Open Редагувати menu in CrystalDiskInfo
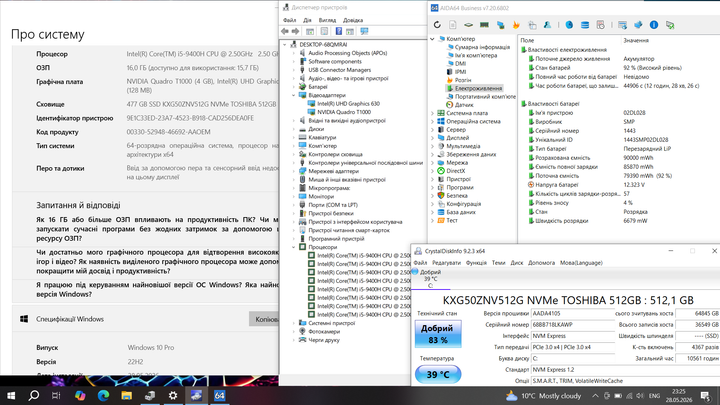The height and width of the screenshot is (405, 720). pos(446,263)
